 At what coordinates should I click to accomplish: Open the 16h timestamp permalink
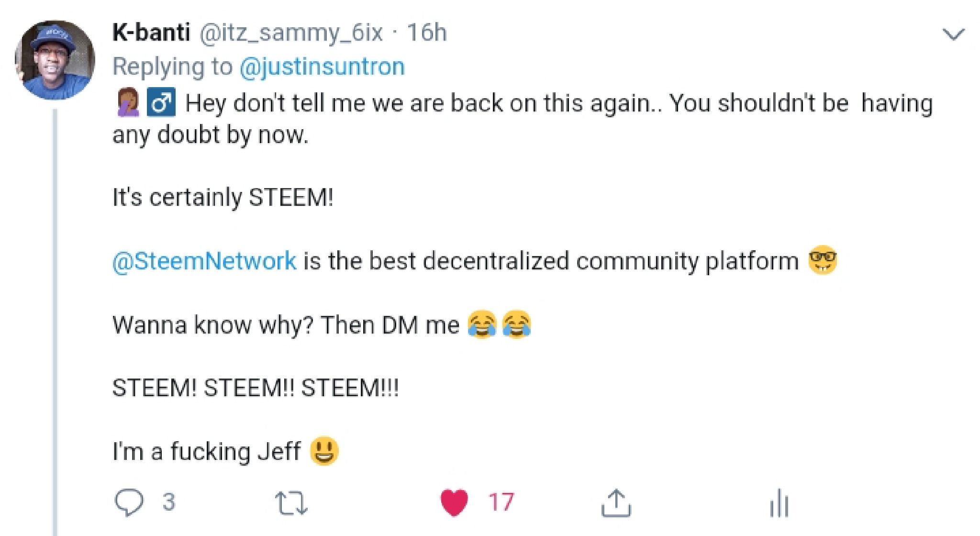(427, 33)
